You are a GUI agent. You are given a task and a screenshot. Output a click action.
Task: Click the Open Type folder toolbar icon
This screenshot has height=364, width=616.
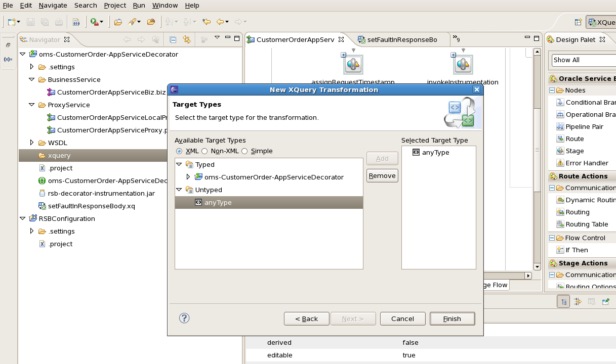click(x=118, y=22)
